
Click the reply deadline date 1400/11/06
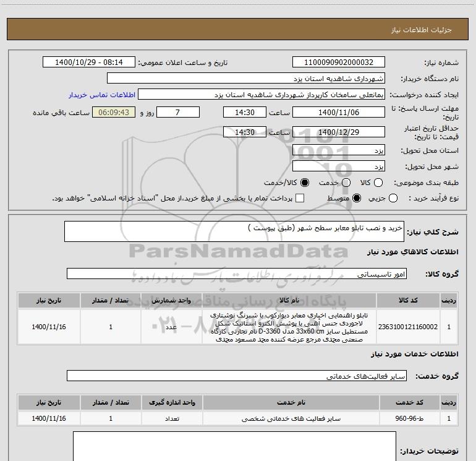click(x=339, y=112)
